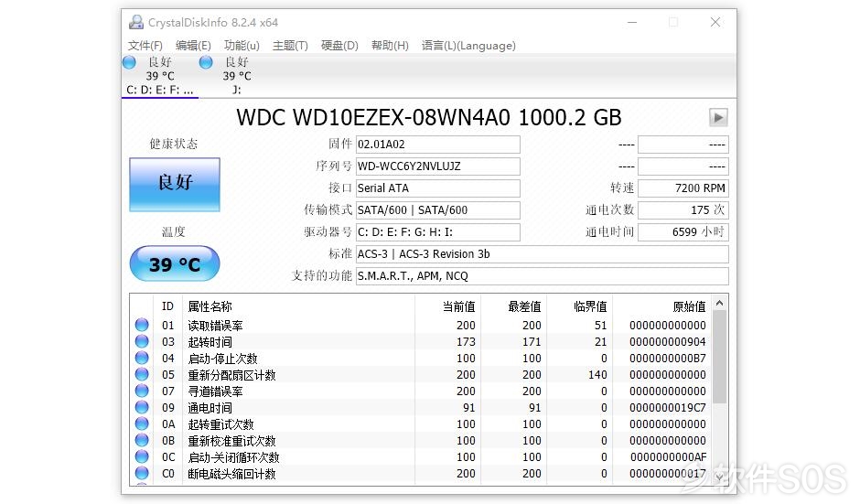This screenshot has width=860, height=504.
Task: Click the firmware field 02.01A02
Action: coord(437,145)
